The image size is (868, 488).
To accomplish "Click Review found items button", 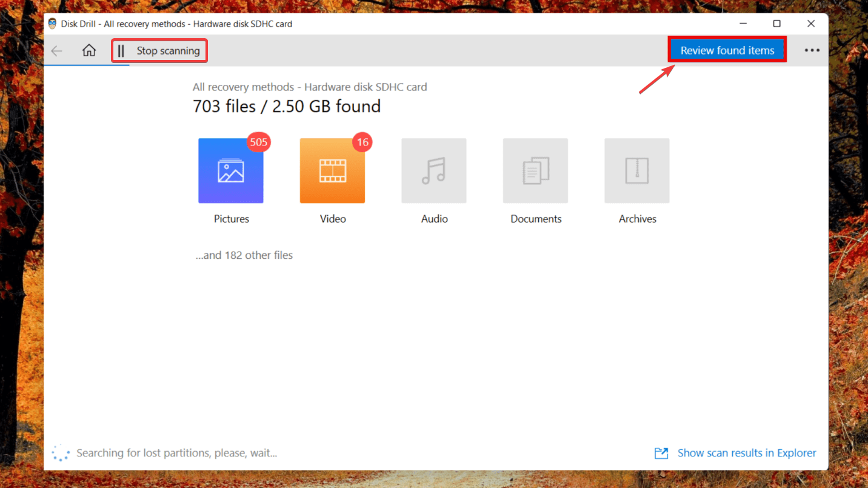I will [727, 50].
